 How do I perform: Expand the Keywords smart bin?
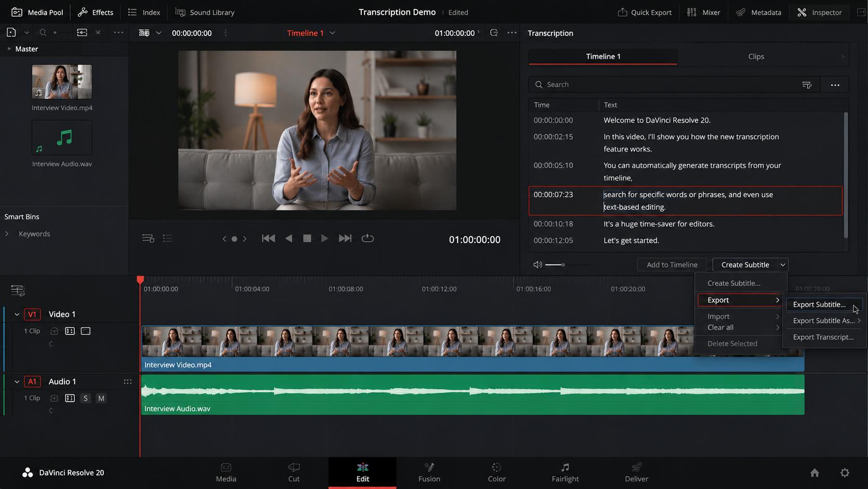tap(7, 234)
